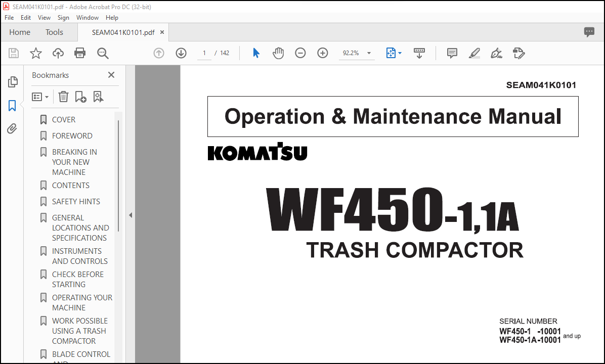Open the File menu
The image size is (605, 364).
9,18
